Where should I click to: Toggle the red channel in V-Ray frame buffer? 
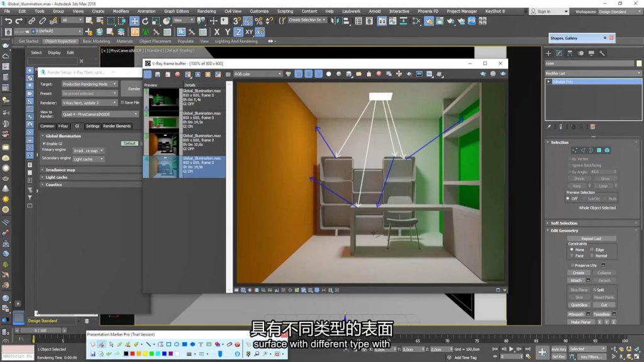tap(298, 74)
